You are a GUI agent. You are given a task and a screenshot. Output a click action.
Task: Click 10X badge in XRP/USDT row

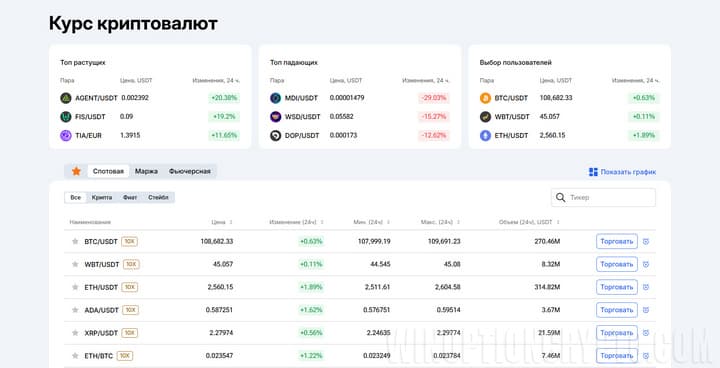[130, 333]
